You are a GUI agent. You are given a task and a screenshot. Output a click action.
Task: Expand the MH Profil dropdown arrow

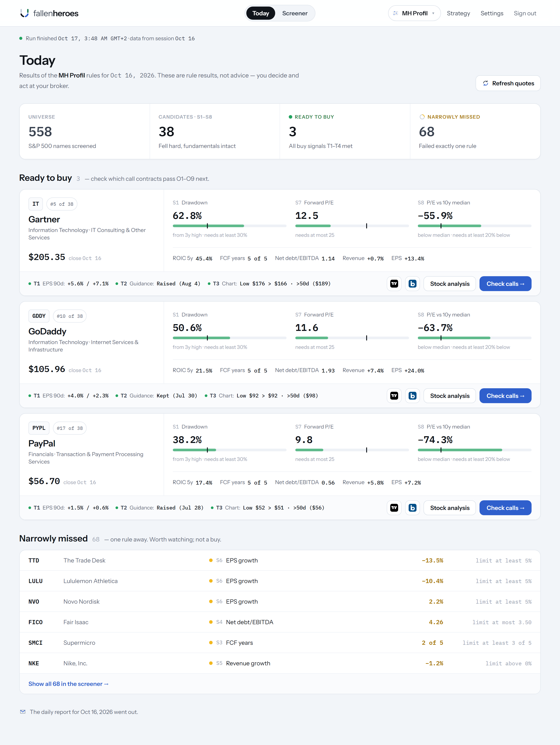tap(433, 14)
